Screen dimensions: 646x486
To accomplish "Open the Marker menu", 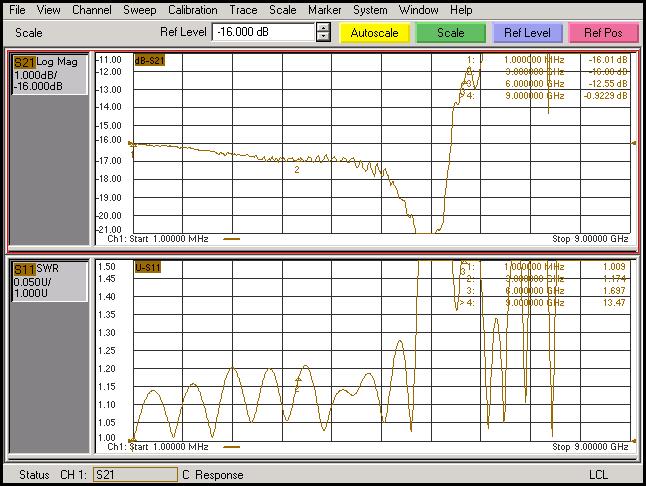I will pyautogui.click(x=325, y=10).
